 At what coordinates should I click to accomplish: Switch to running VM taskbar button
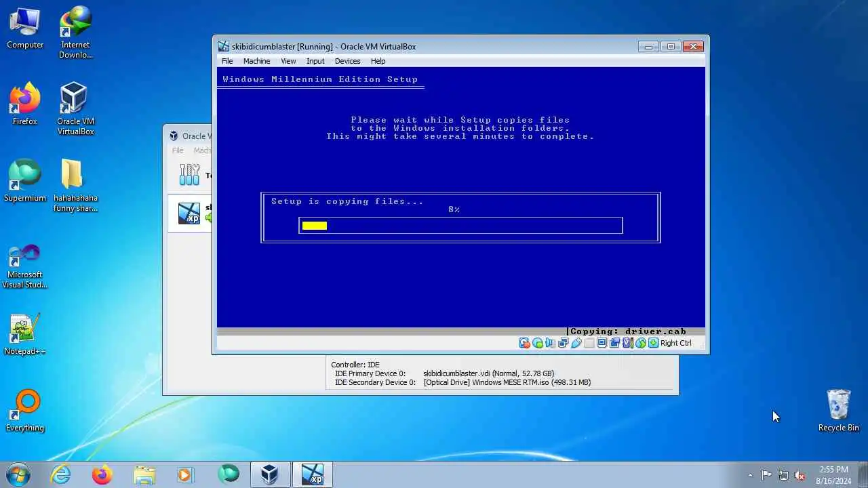[x=313, y=474]
